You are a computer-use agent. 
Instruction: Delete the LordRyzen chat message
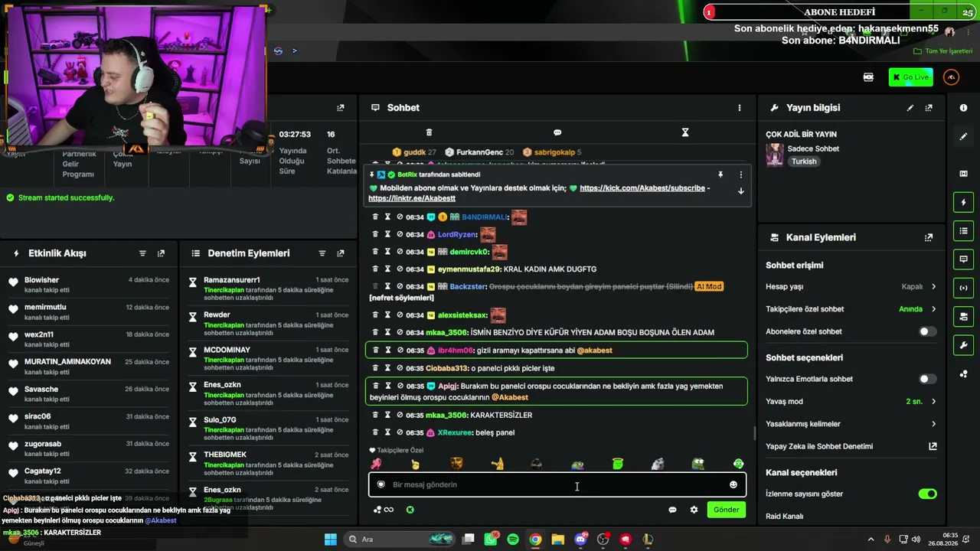point(375,234)
